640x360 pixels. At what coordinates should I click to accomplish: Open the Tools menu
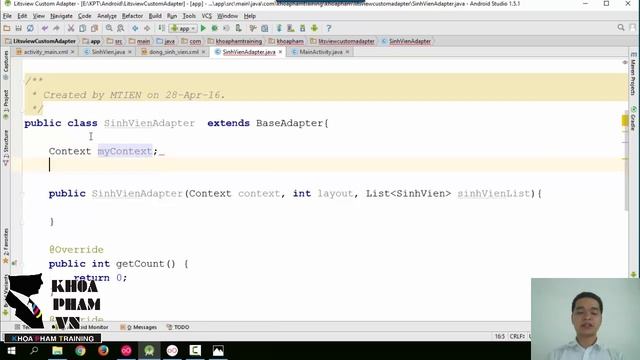(189, 16)
